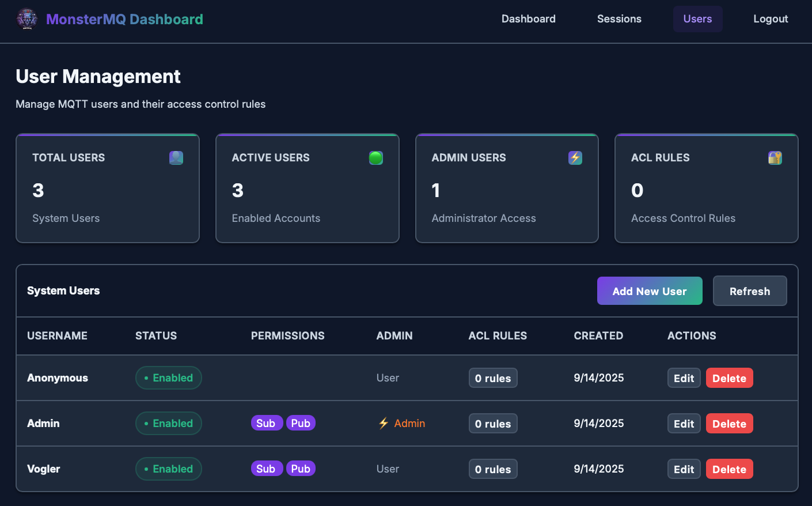Click the Enabled Accounts caption
812x506 pixels.
click(276, 218)
